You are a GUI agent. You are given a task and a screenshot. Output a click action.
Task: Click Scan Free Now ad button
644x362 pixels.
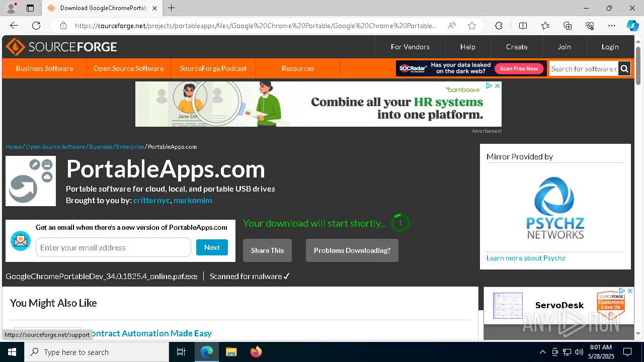tap(519, 68)
